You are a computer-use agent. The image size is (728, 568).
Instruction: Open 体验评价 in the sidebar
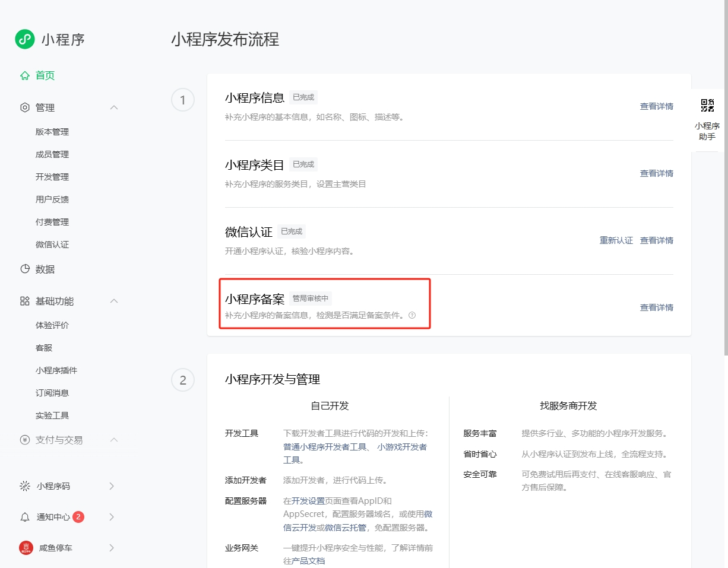coord(52,325)
